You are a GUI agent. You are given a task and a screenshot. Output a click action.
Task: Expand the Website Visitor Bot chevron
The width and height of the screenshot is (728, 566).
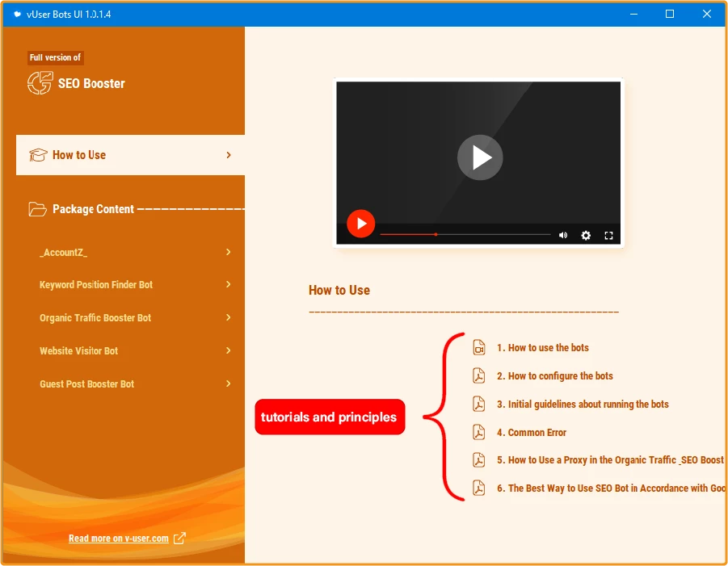tap(229, 350)
